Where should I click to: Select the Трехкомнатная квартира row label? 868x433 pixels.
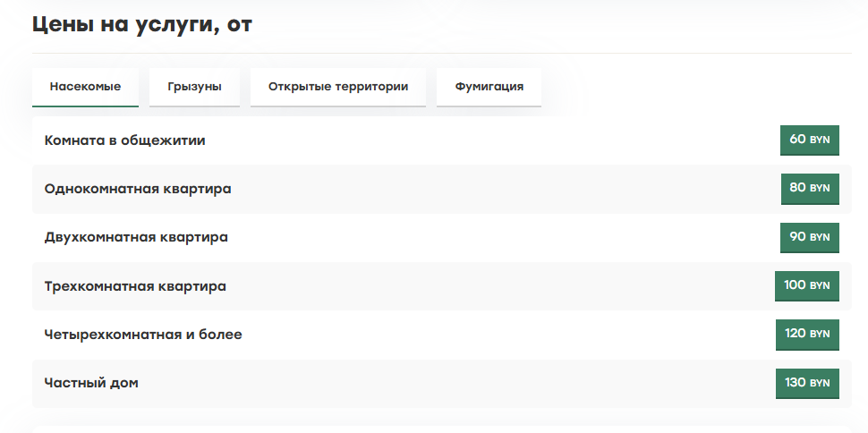135,286
